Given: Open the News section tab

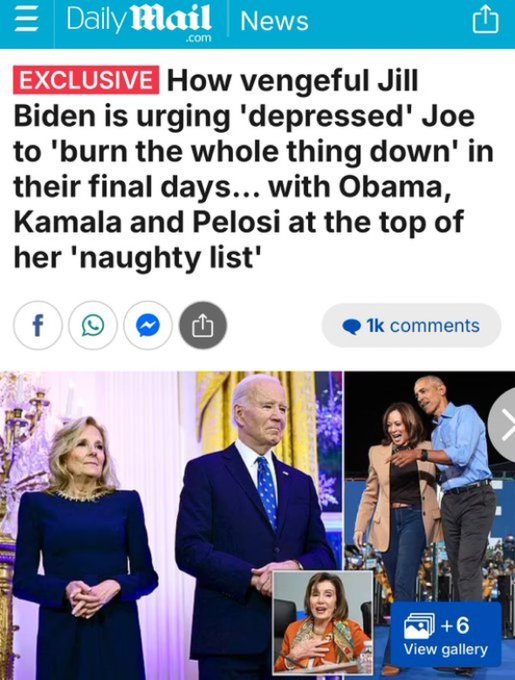Looking at the screenshot, I should (x=274, y=21).
